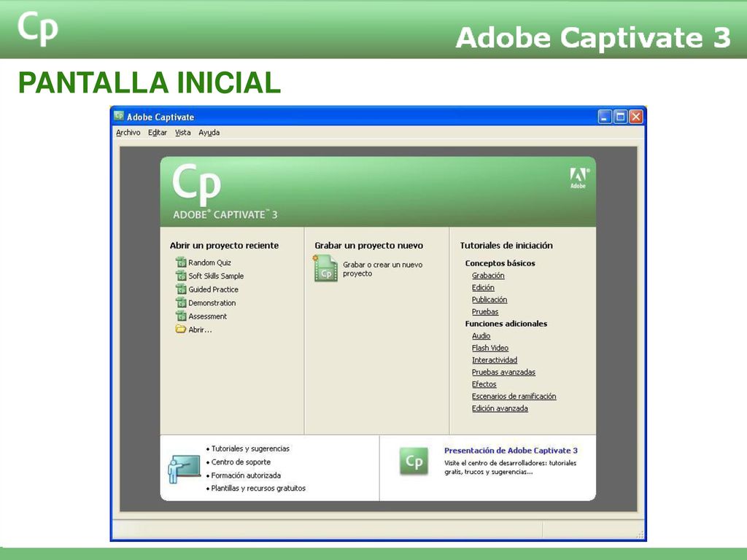Open the Pruebas avanzadas tutorial
Screen dimensions: 747x560
coord(503,372)
